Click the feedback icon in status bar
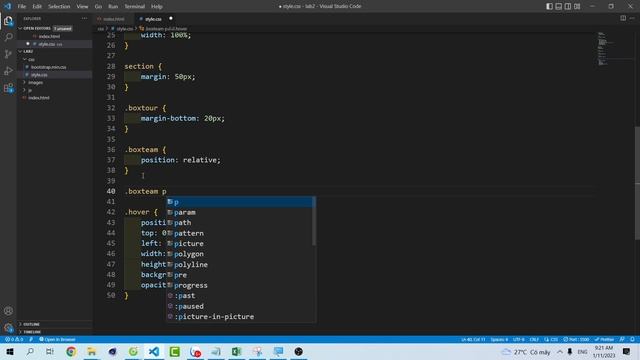 [622, 339]
